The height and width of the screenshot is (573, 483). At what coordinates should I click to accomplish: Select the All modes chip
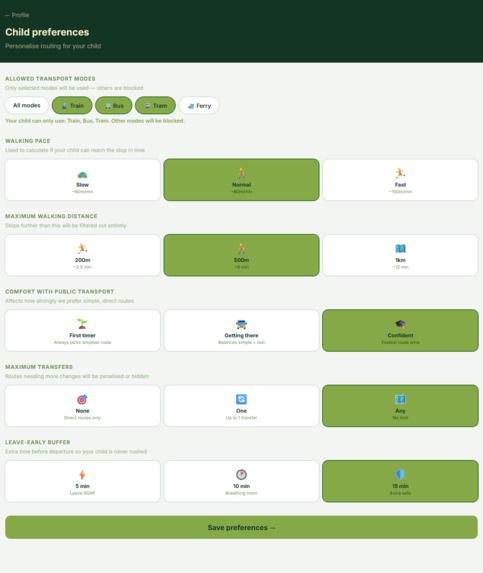coord(27,105)
